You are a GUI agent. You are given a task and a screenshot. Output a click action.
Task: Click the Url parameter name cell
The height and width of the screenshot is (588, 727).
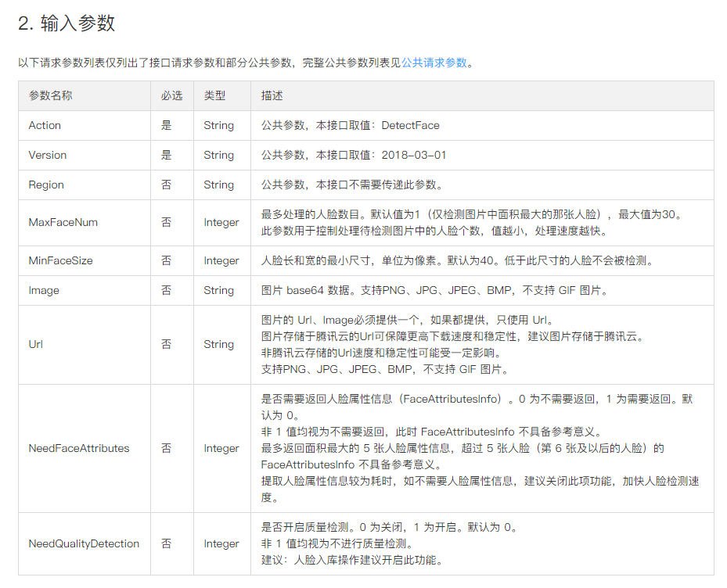pos(36,344)
